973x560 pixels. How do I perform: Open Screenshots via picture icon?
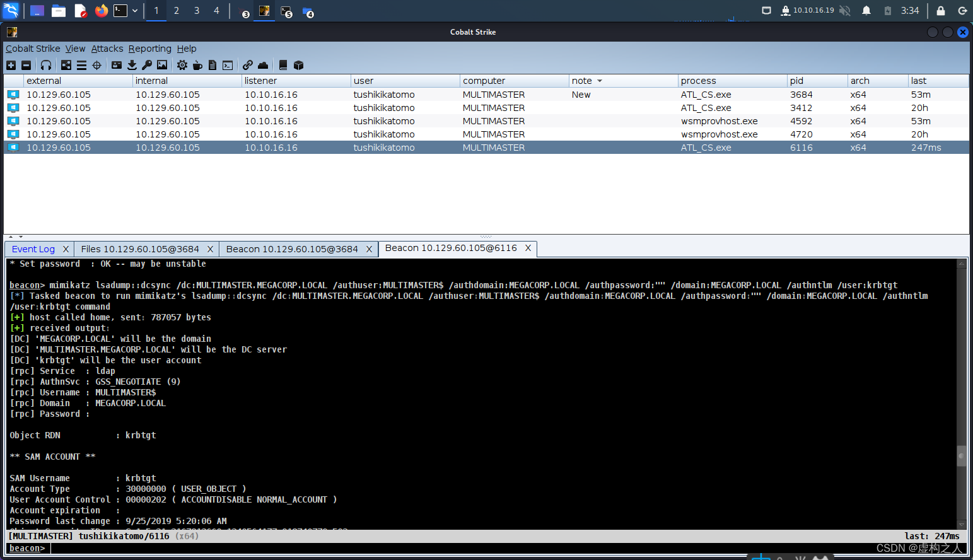pyautogui.click(x=162, y=65)
